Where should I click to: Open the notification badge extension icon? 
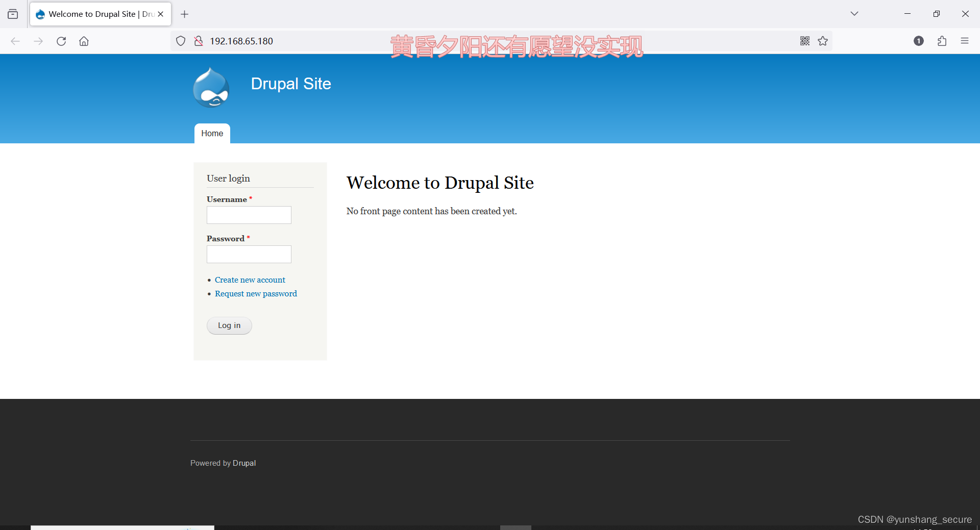point(919,41)
